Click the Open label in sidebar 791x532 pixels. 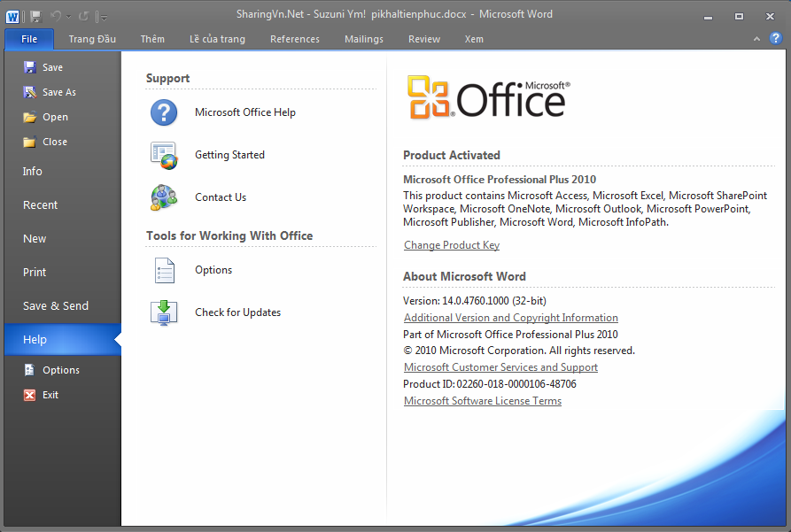click(x=55, y=117)
